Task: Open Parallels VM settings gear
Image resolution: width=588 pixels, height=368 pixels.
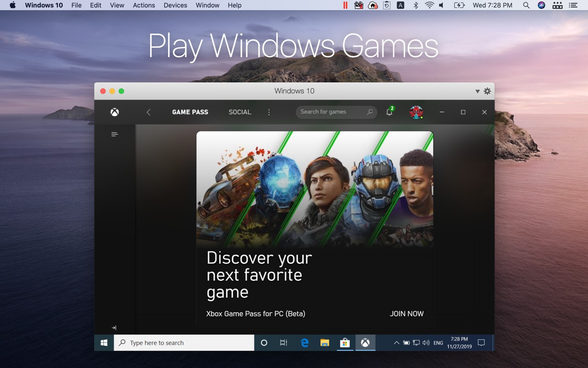Action: coord(487,91)
